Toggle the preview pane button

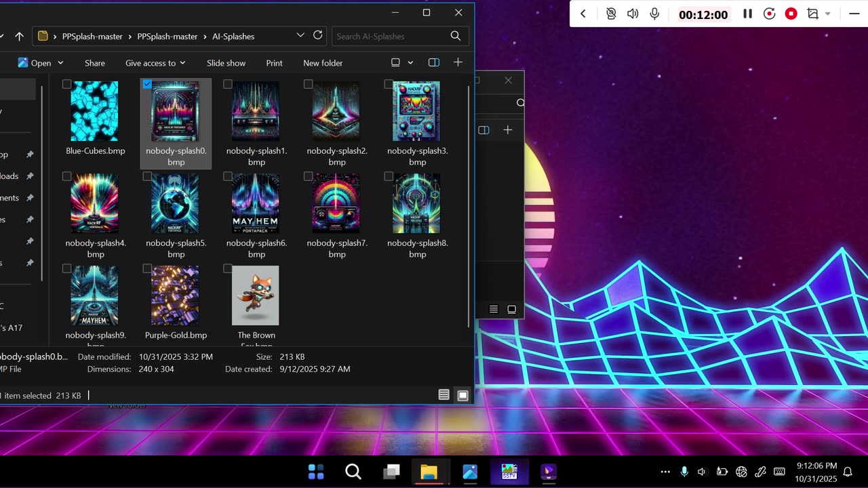point(434,62)
